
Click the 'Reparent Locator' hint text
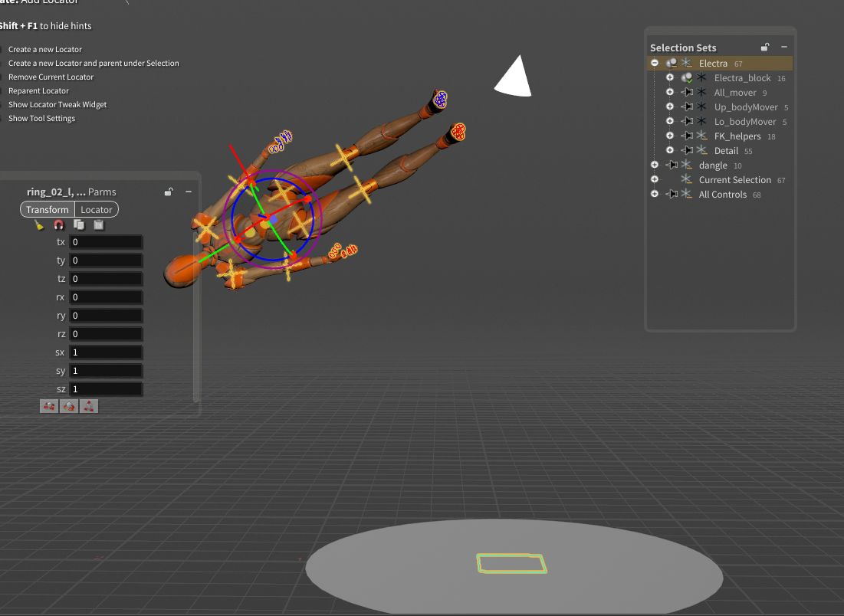pos(39,91)
